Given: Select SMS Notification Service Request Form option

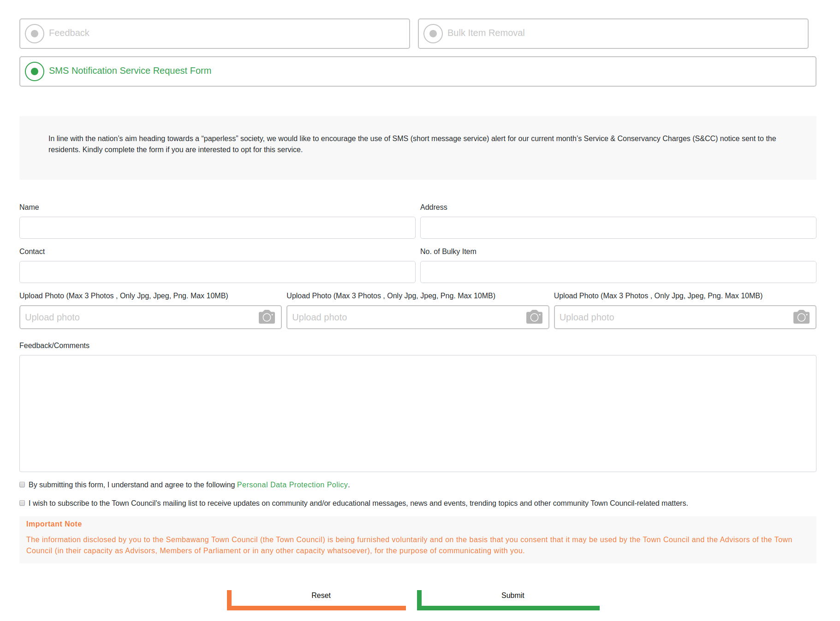Looking at the screenshot, I should click(x=35, y=71).
